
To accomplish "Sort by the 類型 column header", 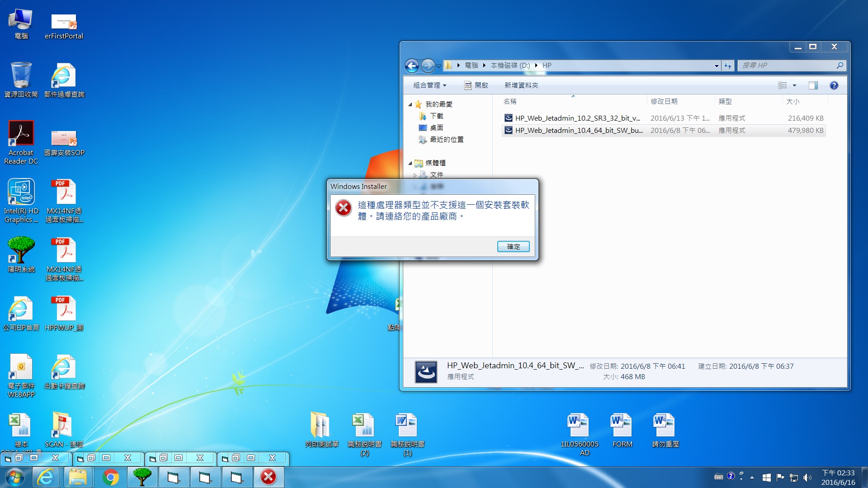I will click(749, 102).
